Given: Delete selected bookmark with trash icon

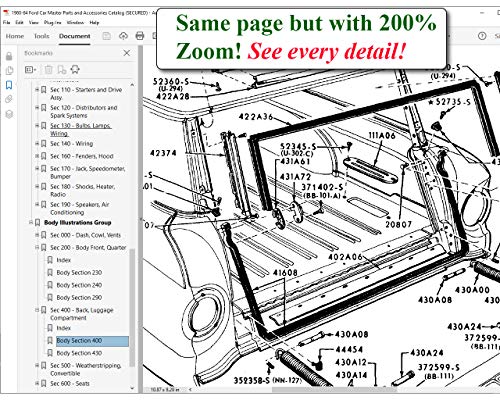Looking at the screenshot, I should [x=49, y=69].
